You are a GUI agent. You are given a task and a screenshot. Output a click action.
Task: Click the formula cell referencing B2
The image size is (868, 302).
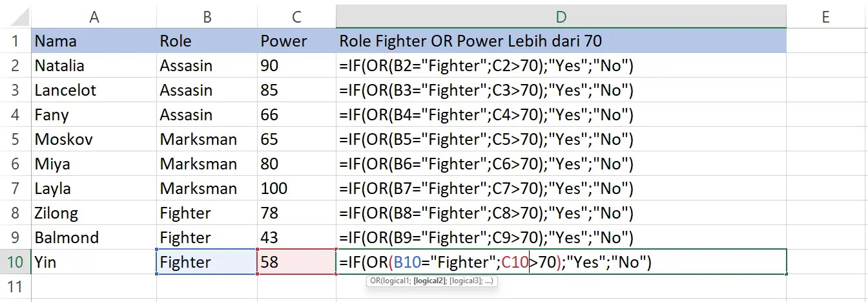pos(561,65)
